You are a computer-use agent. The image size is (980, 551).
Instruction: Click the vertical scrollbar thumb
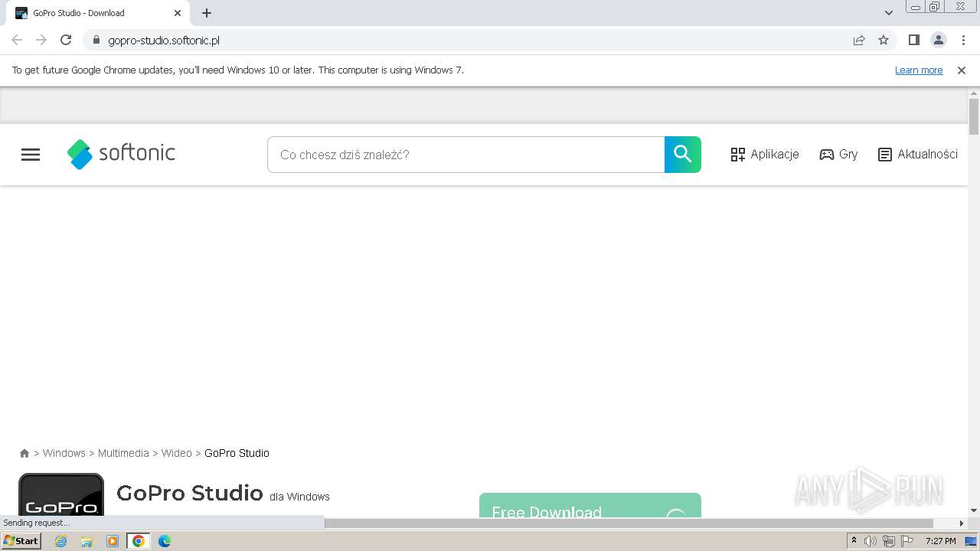tap(974, 116)
